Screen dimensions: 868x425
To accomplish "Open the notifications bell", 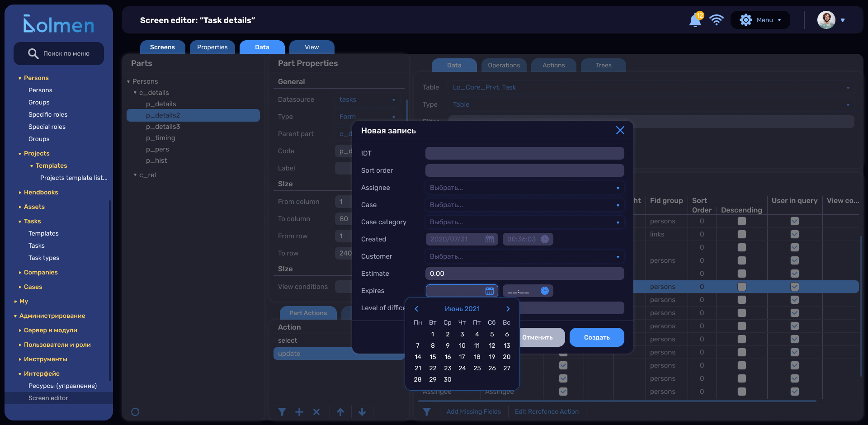I will tap(695, 20).
